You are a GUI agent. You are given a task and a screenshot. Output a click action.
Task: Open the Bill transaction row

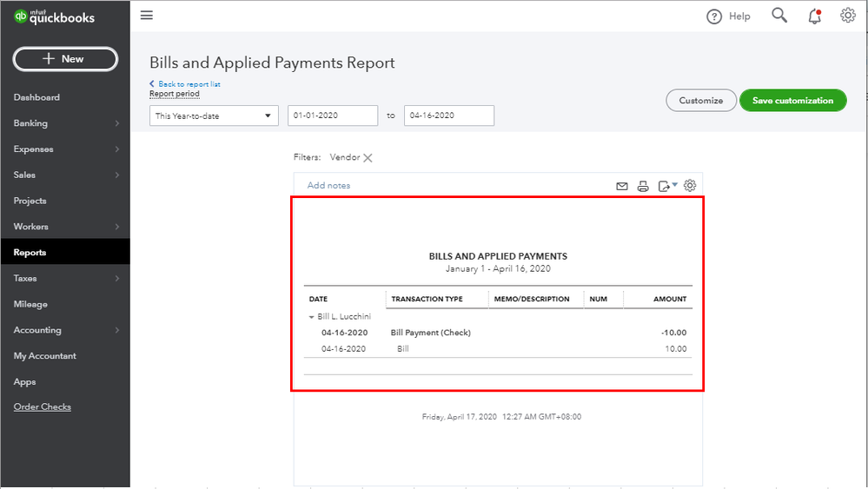point(403,348)
